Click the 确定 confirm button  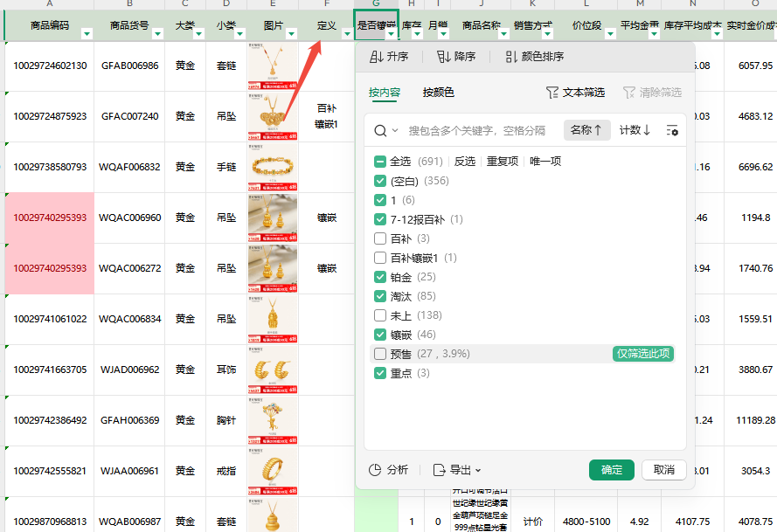(611, 470)
